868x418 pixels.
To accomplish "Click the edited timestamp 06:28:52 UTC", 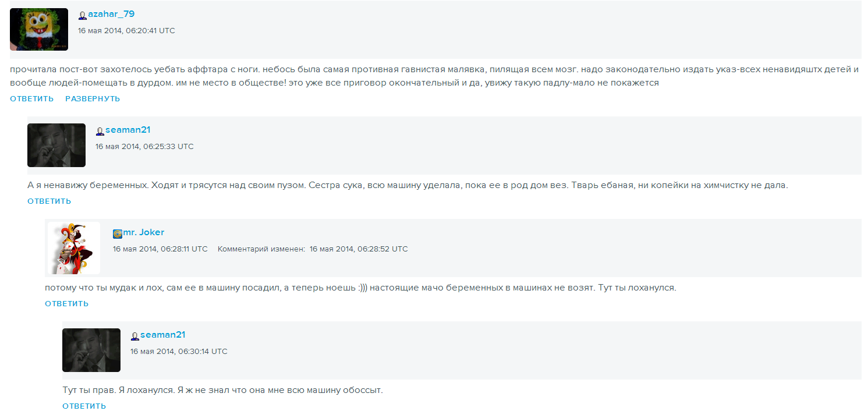I will click(x=359, y=249).
